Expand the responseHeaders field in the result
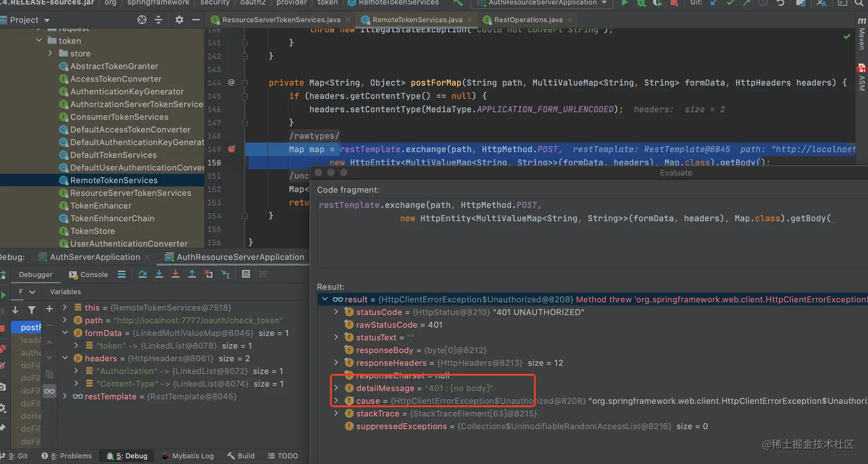 pos(336,363)
